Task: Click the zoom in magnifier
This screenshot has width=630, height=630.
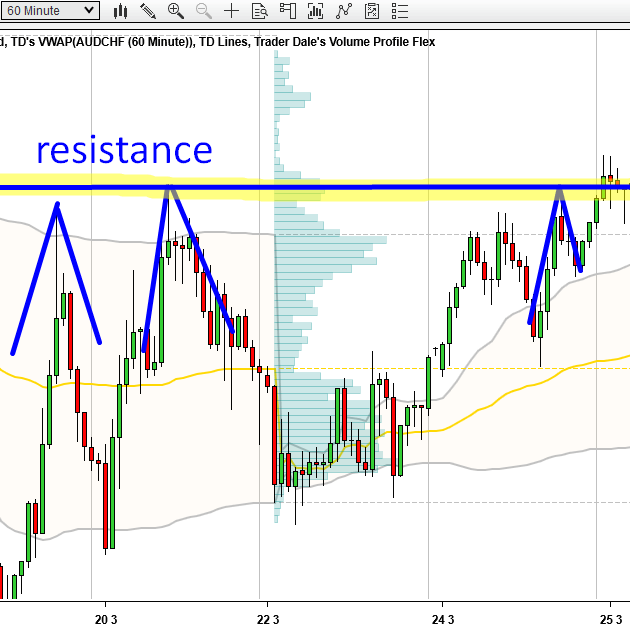Action: tap(176, 11)
